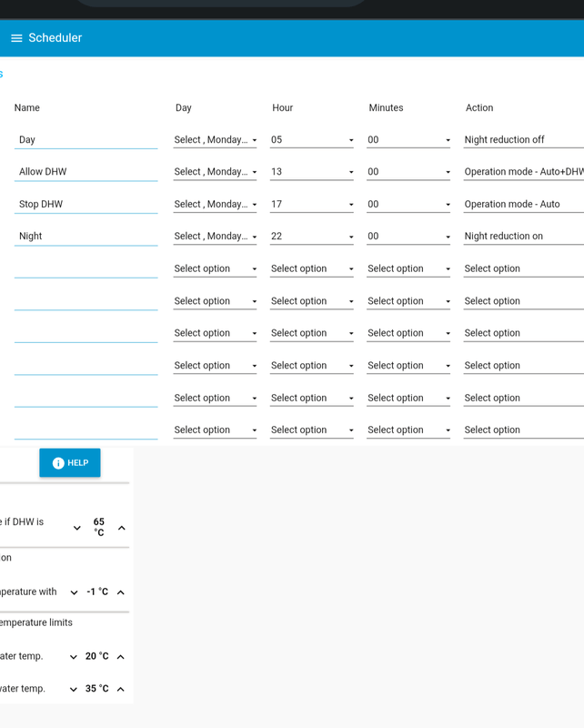Click the first empty Name field below Night

tap(86, 268)
